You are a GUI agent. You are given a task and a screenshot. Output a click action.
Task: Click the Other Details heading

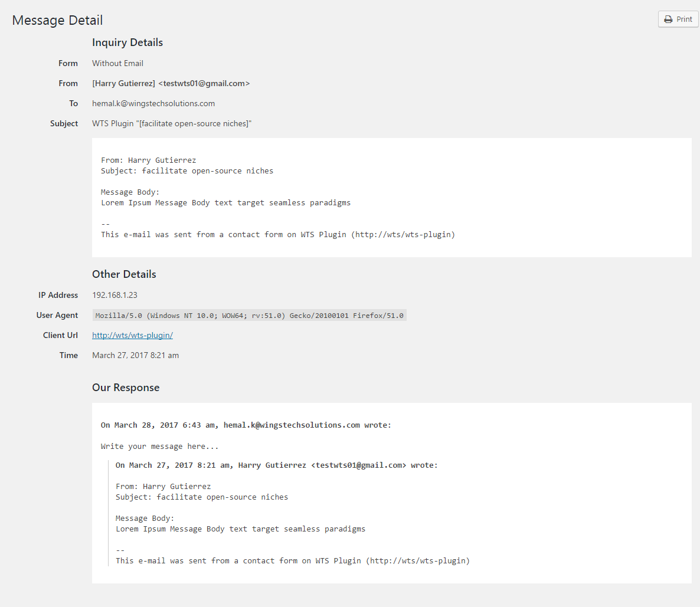click(x=124, y=274)
